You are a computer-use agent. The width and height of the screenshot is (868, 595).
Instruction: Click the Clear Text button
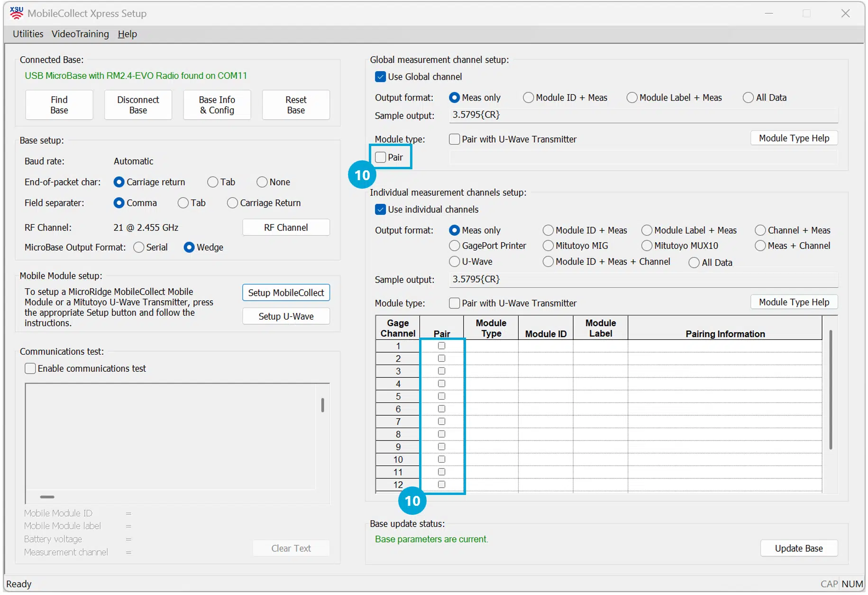click(x=291, y=549)
